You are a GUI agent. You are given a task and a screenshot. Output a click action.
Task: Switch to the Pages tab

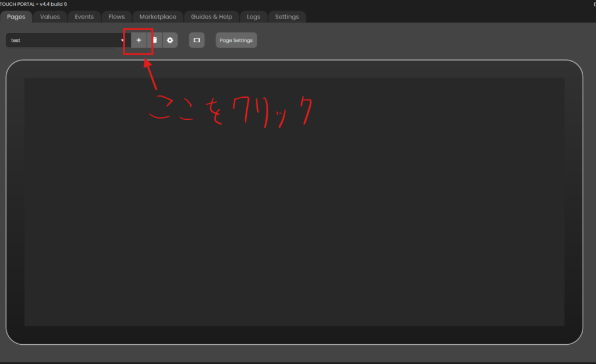[x=16, y=17]
